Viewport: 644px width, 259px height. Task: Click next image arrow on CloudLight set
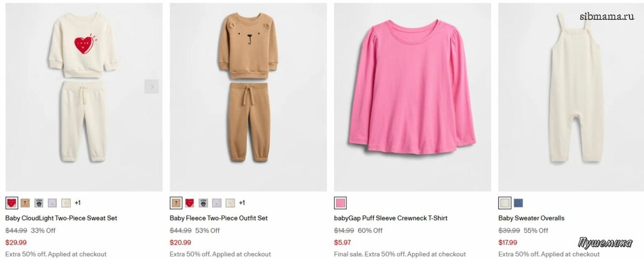pos(151,86)
